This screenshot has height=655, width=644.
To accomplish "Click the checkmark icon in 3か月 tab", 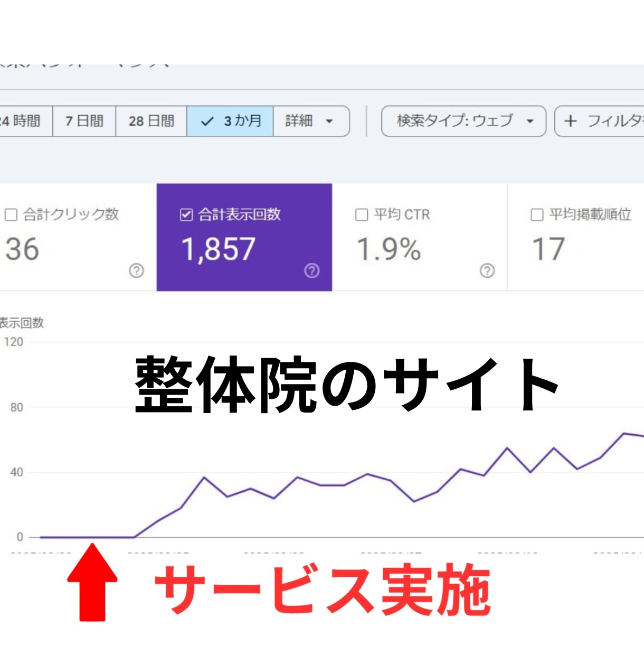I will (207, 121).
